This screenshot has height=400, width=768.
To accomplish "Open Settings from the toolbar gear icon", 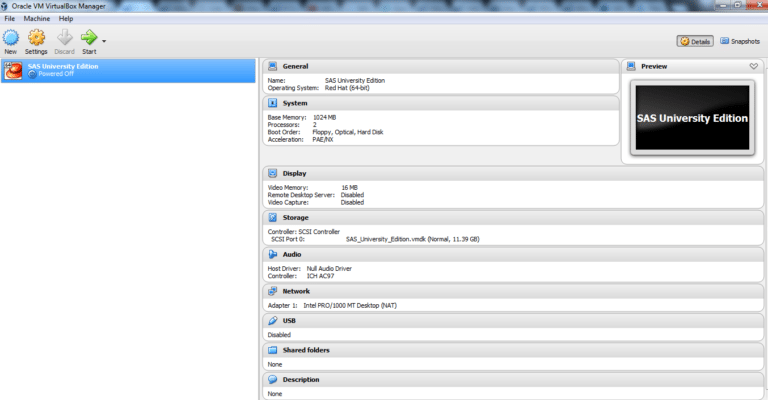I will pyautogui.click(x=36, y=38).
